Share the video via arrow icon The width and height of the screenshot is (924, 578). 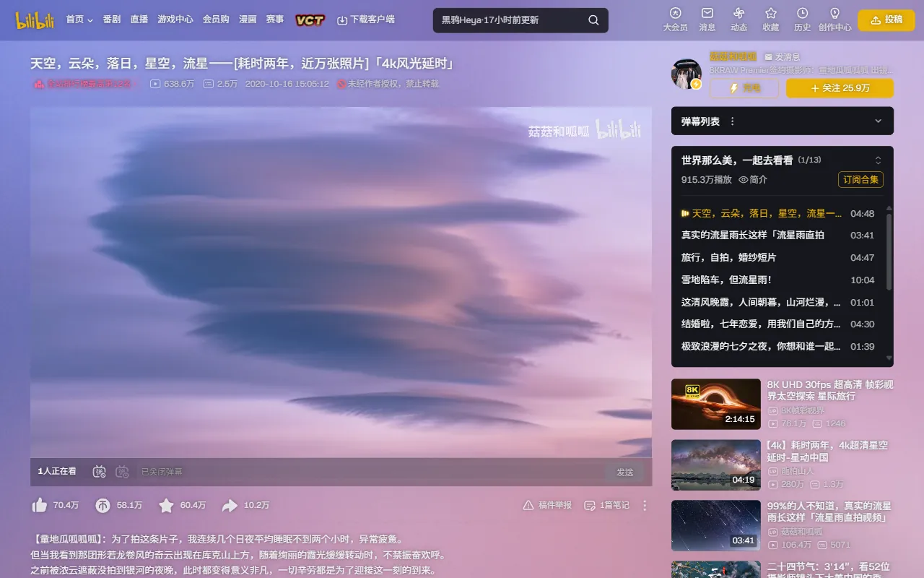point(230,506)
